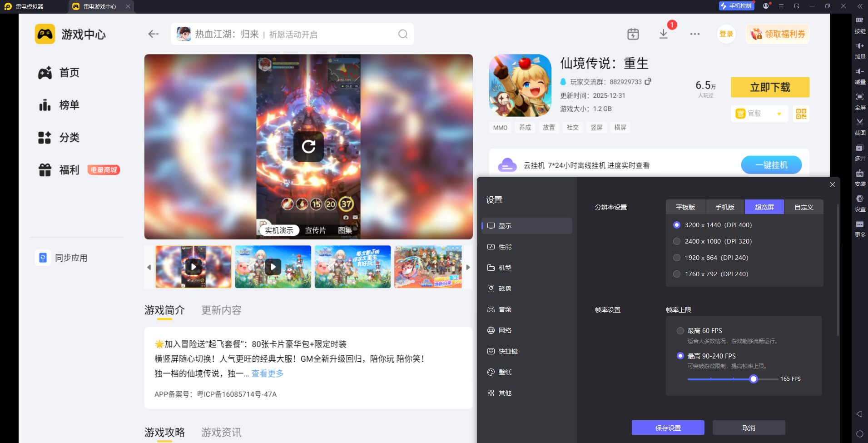This screenshot has width=868, height=443.
Task: Open the 分类 page in the left sidebar
Action: [x=60, y=137]
